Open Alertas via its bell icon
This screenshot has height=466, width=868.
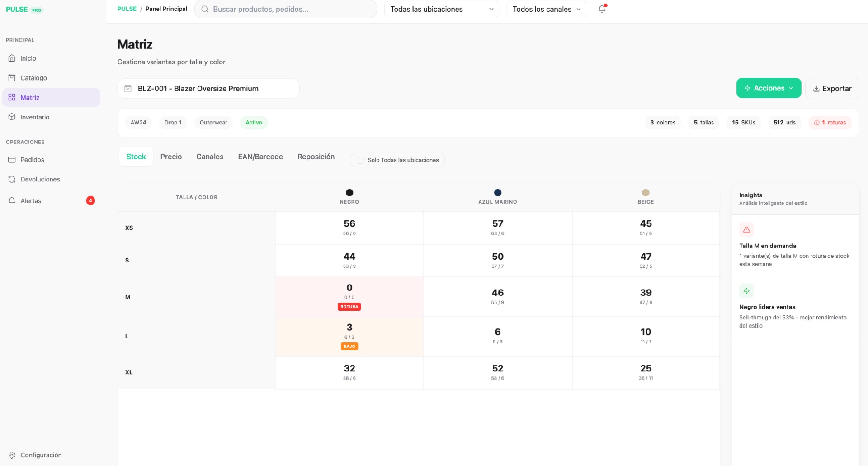pyautogui.click(x=12, y=200)
